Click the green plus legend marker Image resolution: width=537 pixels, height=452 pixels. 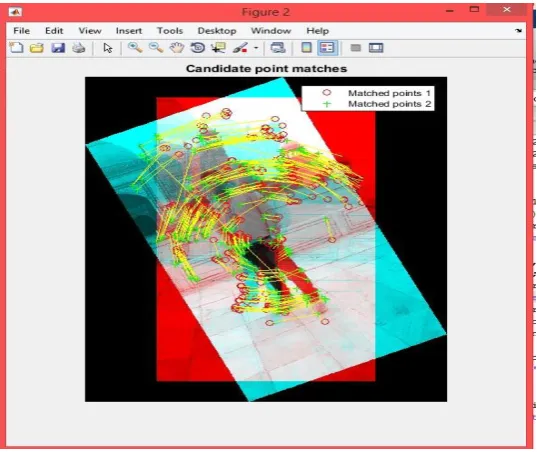[x=327, y=104]
